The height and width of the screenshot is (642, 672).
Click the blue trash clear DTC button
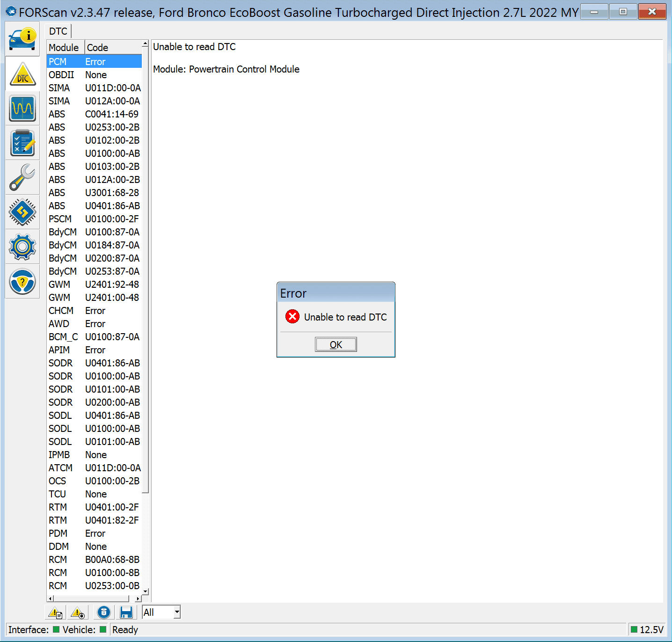(x=104, y=612)
